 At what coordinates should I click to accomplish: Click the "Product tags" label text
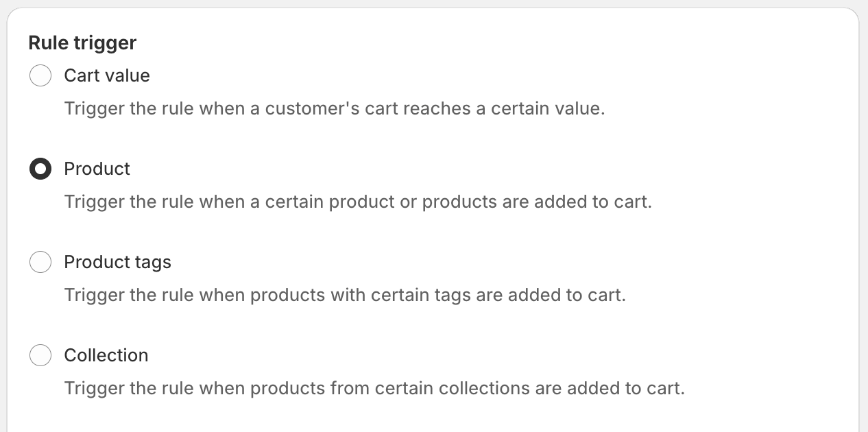point(117,262)
